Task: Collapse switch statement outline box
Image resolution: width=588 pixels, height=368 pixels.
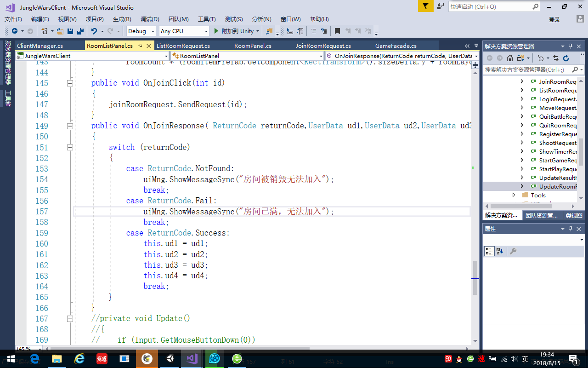Action: click(70, 147)
